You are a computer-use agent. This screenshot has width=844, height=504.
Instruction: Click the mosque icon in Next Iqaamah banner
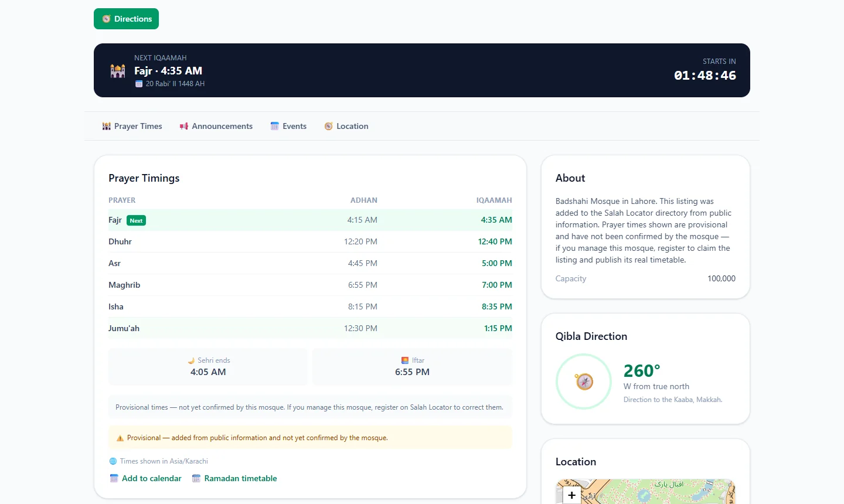tap(118, 71)
